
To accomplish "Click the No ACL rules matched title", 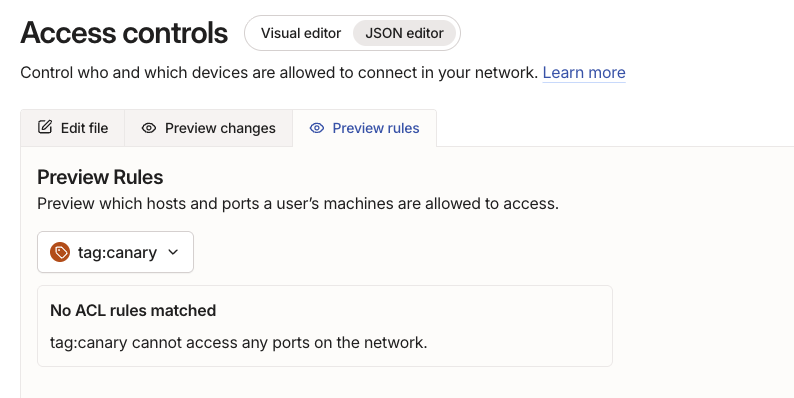I will (x=133, y=310).
